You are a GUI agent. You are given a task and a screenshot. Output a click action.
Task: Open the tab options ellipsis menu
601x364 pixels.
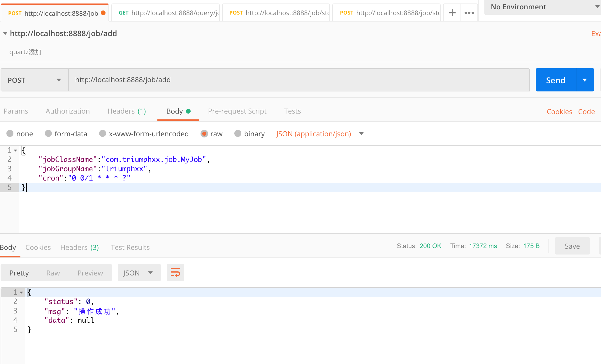pyautogui.click(x=469, y=13)
